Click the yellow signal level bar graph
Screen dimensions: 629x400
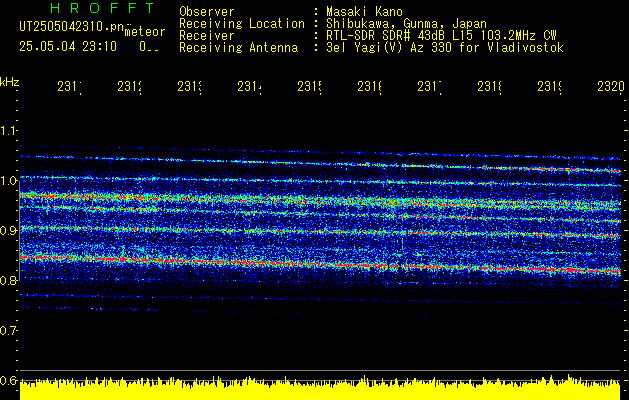pos(320,388)
